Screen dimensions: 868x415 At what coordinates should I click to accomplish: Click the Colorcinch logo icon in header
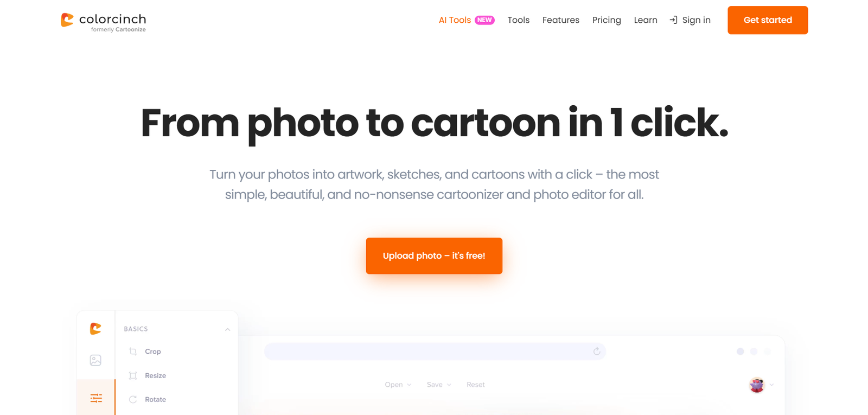click(x=67, y=20)
